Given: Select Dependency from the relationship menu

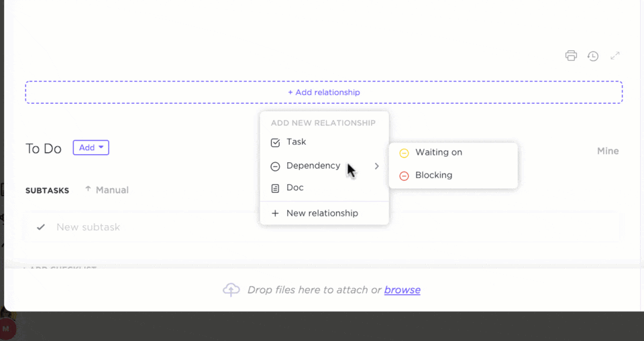Looking at the screenshot, I should click(313, 166).
